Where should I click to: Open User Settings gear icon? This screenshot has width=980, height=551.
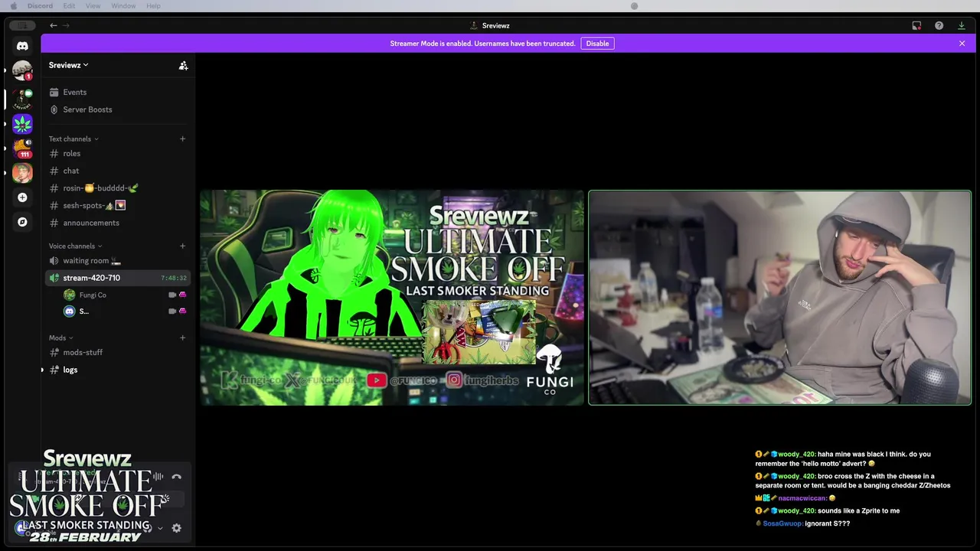tap(177, 528)
